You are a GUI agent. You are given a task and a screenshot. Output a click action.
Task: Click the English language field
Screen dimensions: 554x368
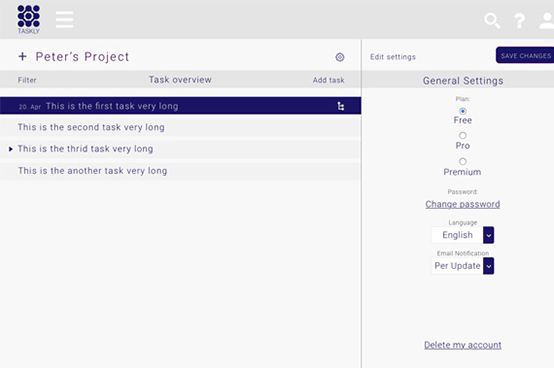click(457, 235)
